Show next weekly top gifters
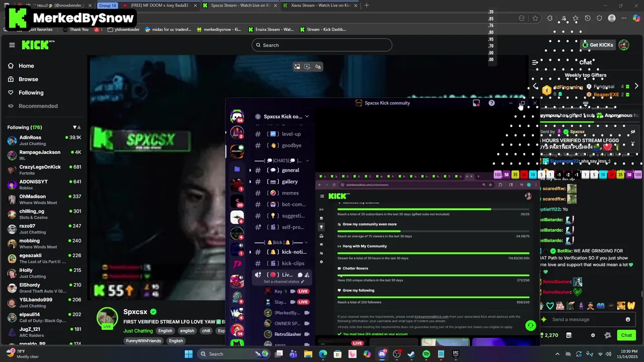The image size is (644, 362). click(x=636, y=86)
